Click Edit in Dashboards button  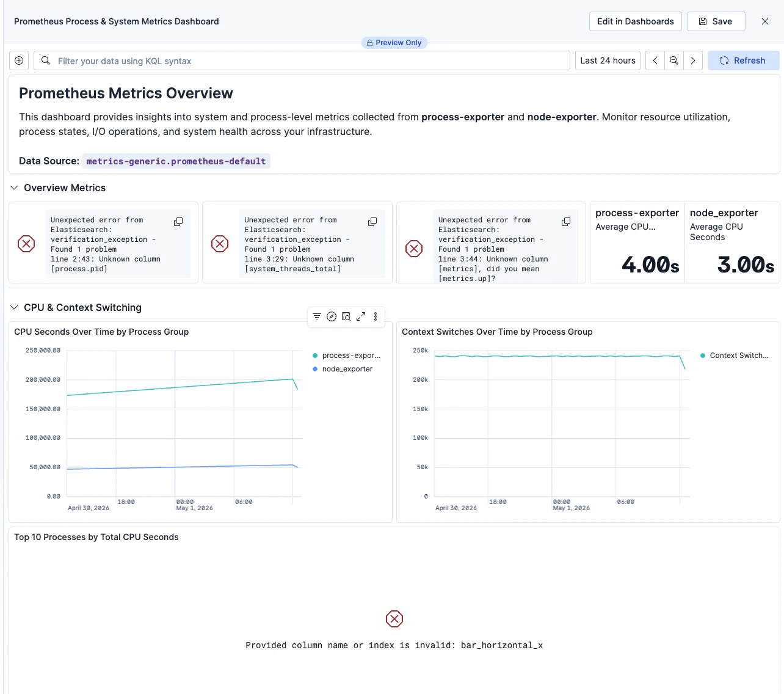coord(636,21)
